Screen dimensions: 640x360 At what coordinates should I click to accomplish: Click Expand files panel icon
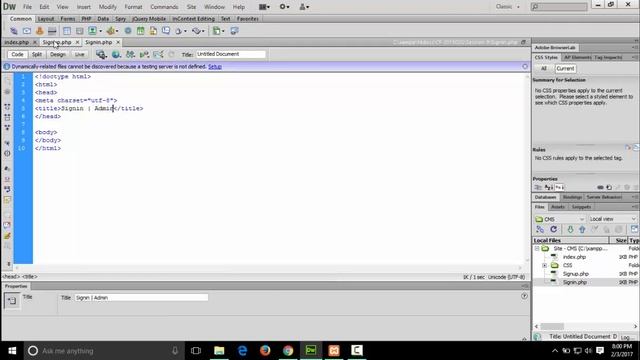coord(634,230)
